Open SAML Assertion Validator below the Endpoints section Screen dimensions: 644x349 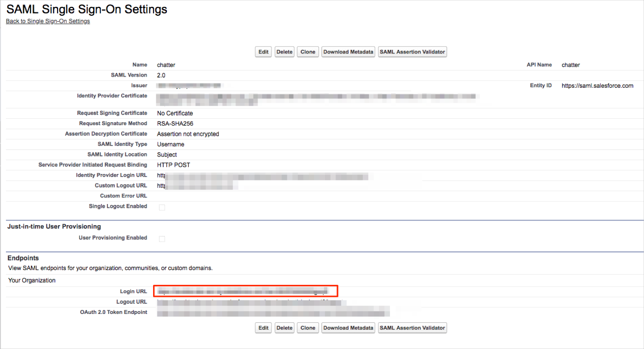point(412,328)
